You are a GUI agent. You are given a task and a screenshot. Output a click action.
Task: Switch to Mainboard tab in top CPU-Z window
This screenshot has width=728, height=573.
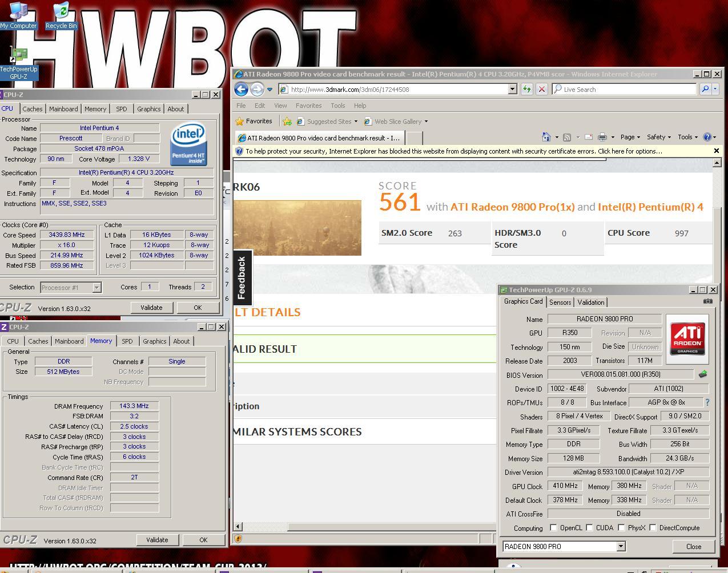[63, 109]
